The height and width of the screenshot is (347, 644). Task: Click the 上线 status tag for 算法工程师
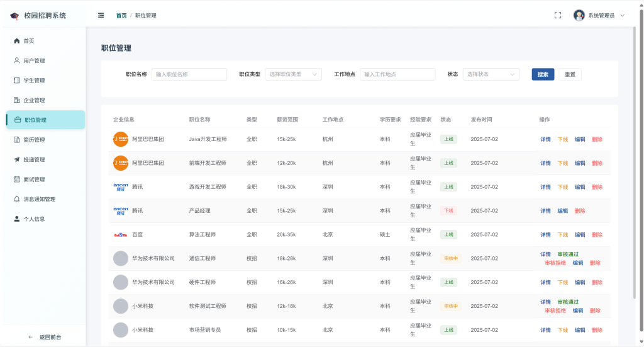click(448, 235)
